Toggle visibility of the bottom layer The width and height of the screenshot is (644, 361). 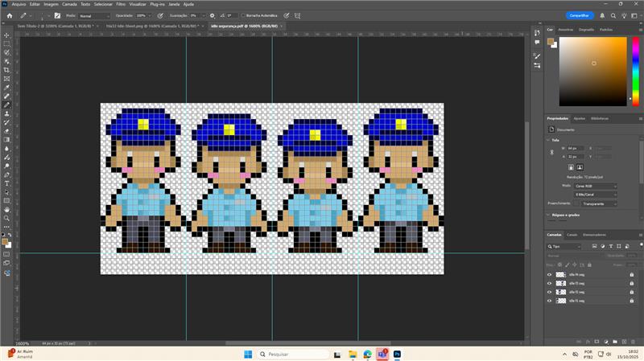550,301
